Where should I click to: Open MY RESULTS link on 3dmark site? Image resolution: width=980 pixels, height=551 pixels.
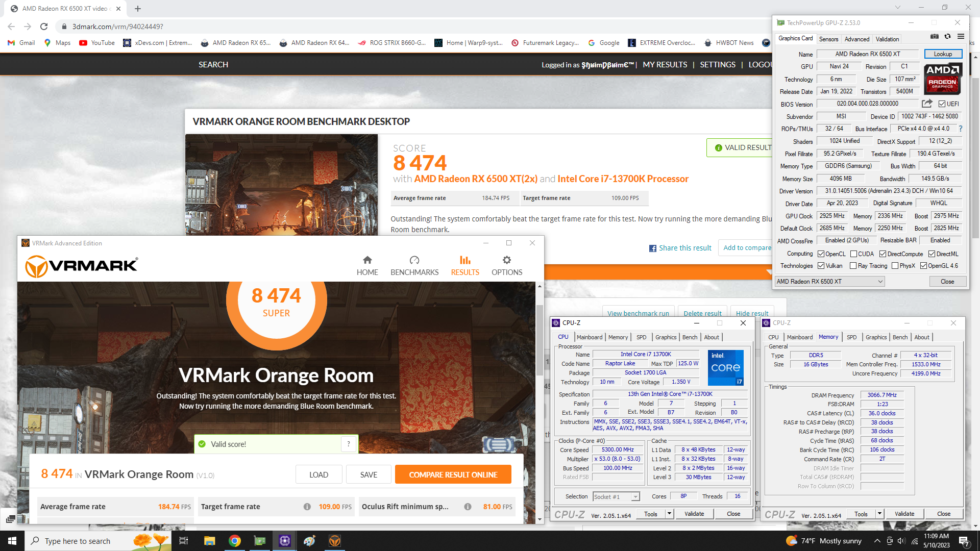tap(665, 65)
